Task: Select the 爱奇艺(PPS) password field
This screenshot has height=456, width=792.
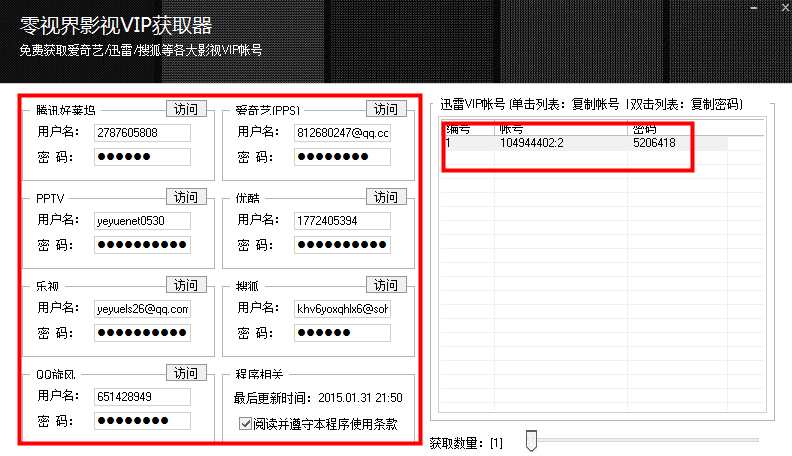Action: coord(342,157)
